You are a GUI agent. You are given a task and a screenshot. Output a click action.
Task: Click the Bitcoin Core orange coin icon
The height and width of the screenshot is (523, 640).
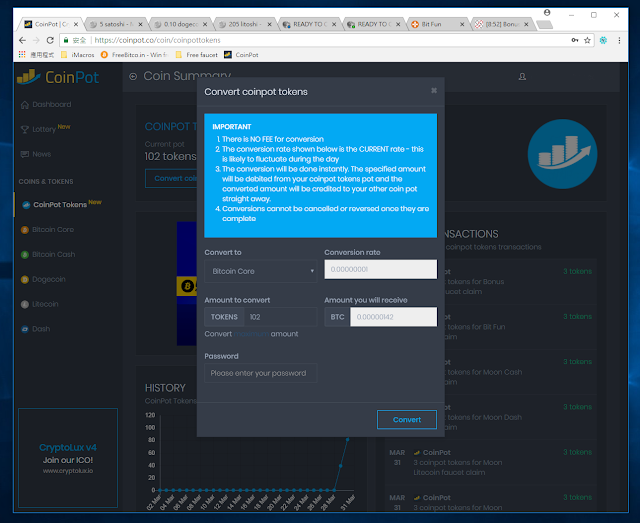pos(25,229)
